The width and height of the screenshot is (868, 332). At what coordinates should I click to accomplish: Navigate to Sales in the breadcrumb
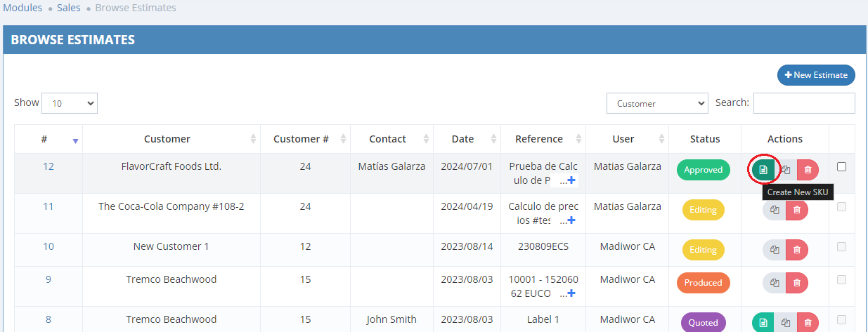pyautogui.click(x=68, y=8)
